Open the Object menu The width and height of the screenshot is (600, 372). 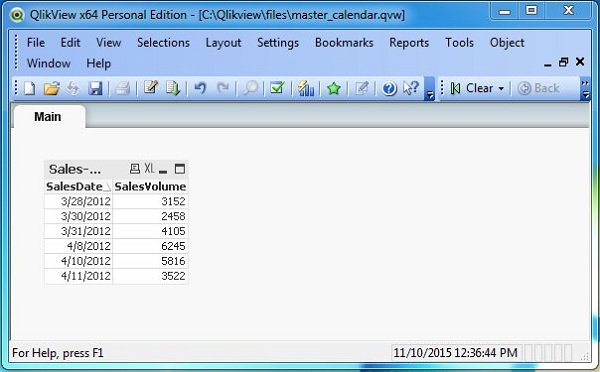[507, 43]
